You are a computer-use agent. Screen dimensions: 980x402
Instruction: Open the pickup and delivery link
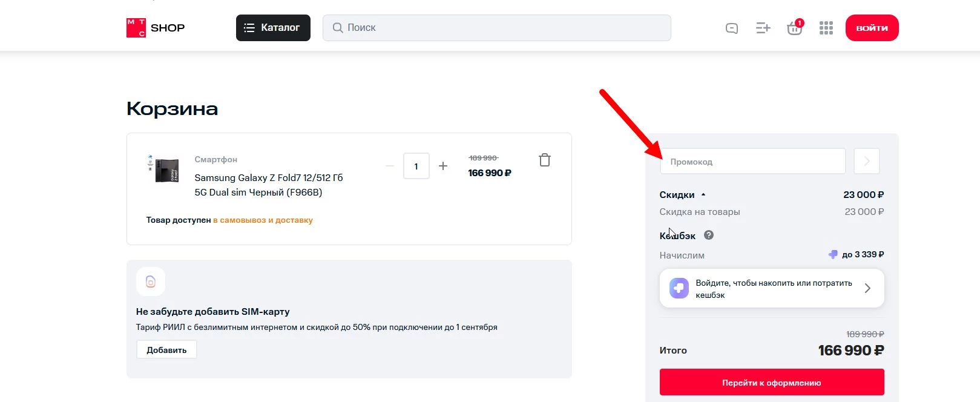tap(263, 220)
